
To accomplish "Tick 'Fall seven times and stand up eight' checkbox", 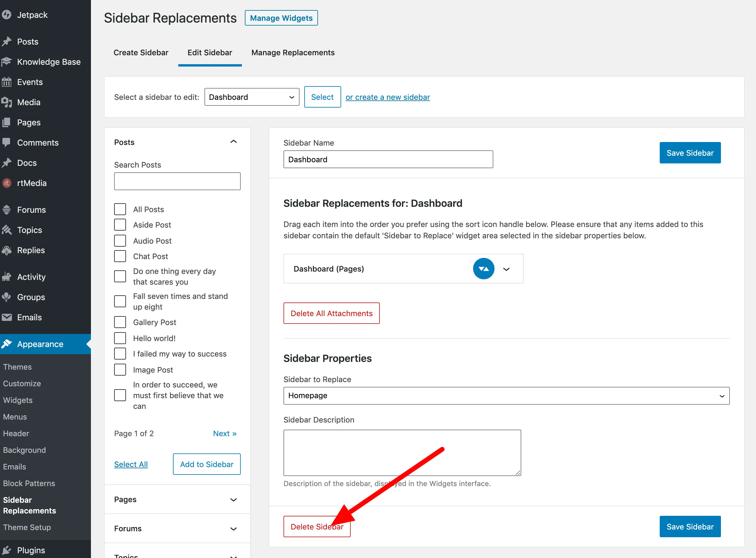I will [x=120, y=301].
